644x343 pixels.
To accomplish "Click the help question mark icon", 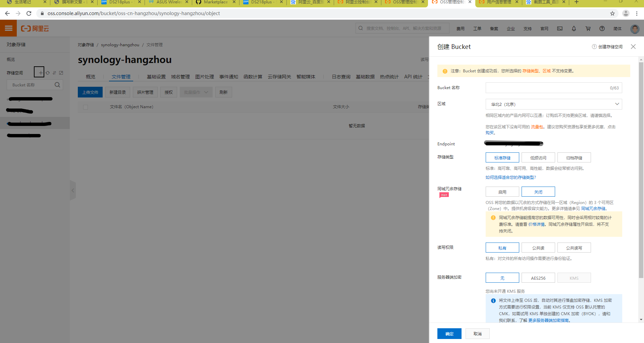I will pos(602,28).
